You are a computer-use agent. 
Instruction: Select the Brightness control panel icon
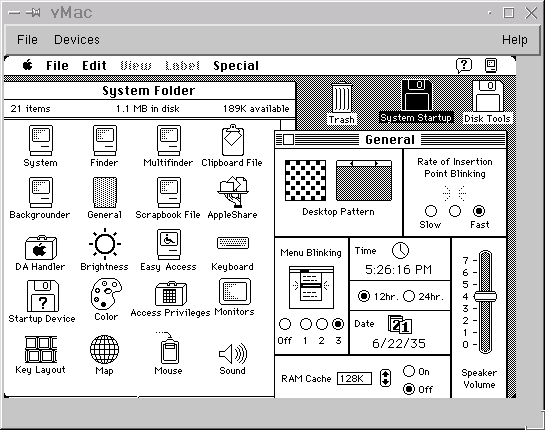[x=105, y=244]
